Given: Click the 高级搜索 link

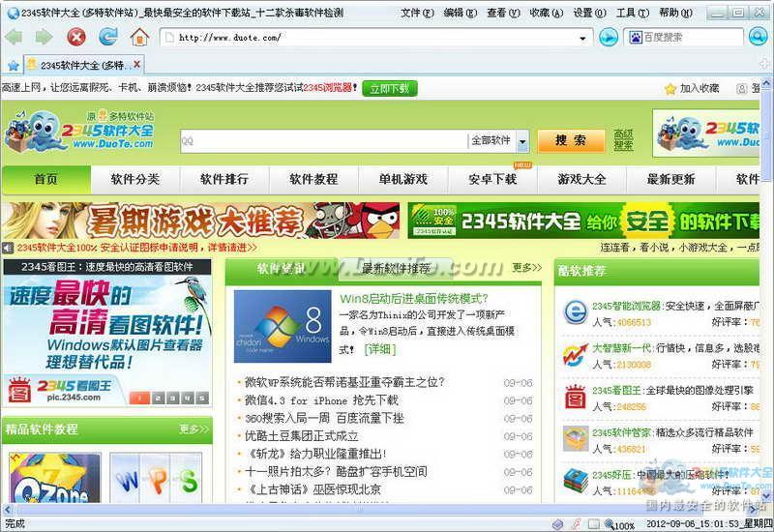Looking at the screenshot, I should 623,140.
